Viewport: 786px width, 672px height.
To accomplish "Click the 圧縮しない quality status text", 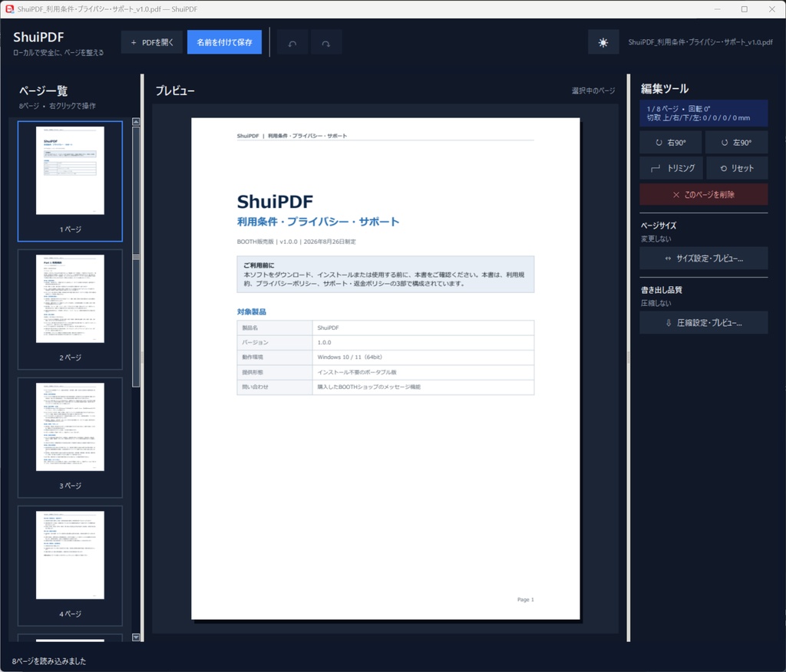I will tap(656, 303).
